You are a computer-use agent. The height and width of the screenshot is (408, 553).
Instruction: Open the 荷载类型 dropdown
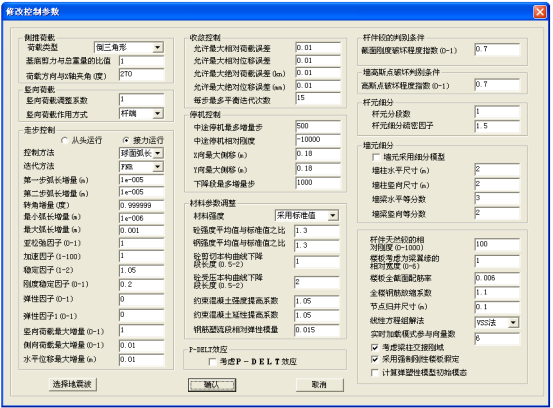(158, 47)
